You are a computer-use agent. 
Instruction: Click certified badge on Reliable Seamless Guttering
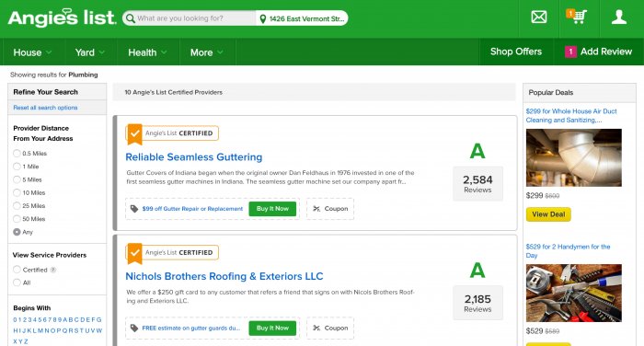tap(172, 133)
